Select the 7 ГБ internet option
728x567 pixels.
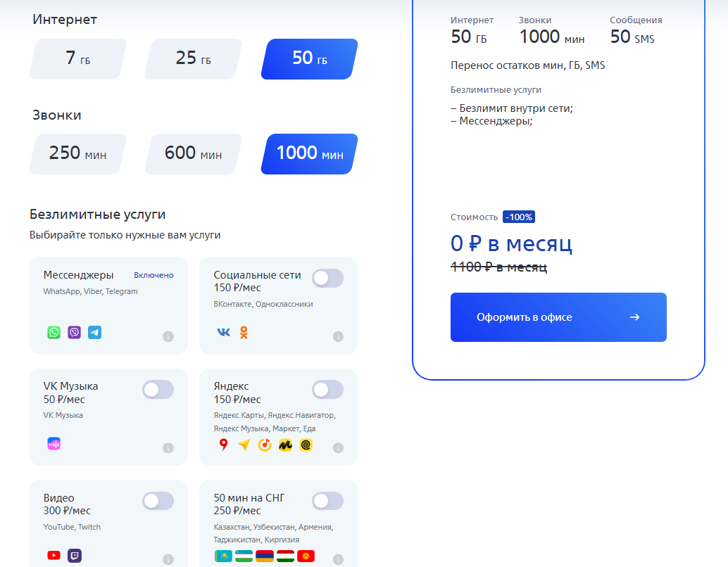77,58
